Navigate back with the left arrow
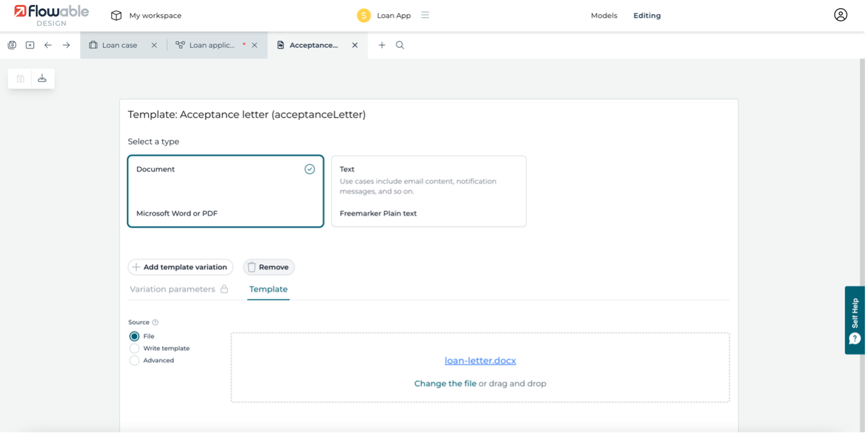This screenshot has width=868, height=435. (48, 45)
